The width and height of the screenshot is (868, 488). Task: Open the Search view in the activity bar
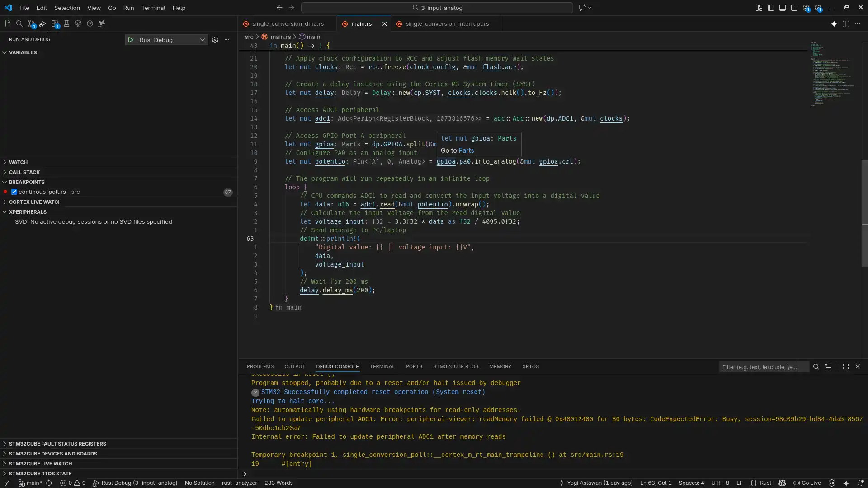20,23
